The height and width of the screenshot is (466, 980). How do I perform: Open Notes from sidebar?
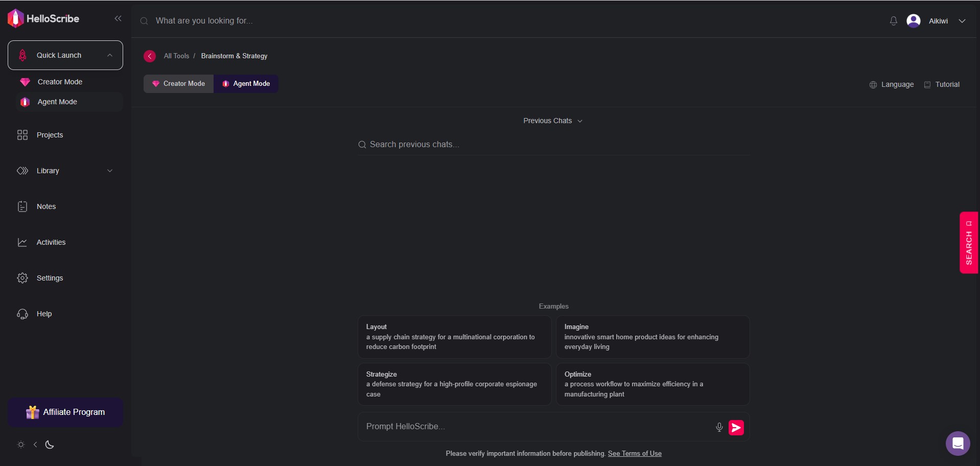(46, 206)
